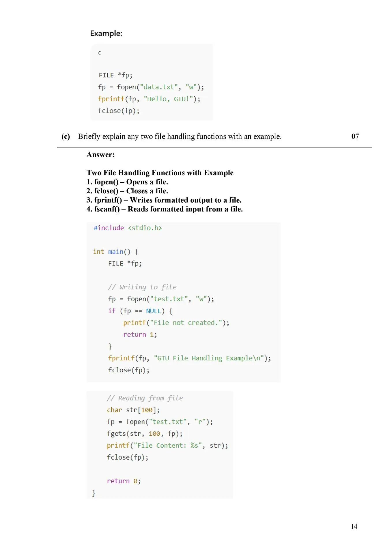Click the 'fopen() – Opens a file' list item
392x554 pixels.
(x=127, y=182)
